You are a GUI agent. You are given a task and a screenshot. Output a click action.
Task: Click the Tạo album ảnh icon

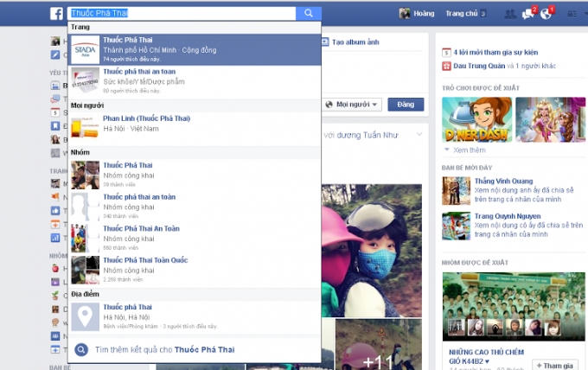tap(327, 42)
